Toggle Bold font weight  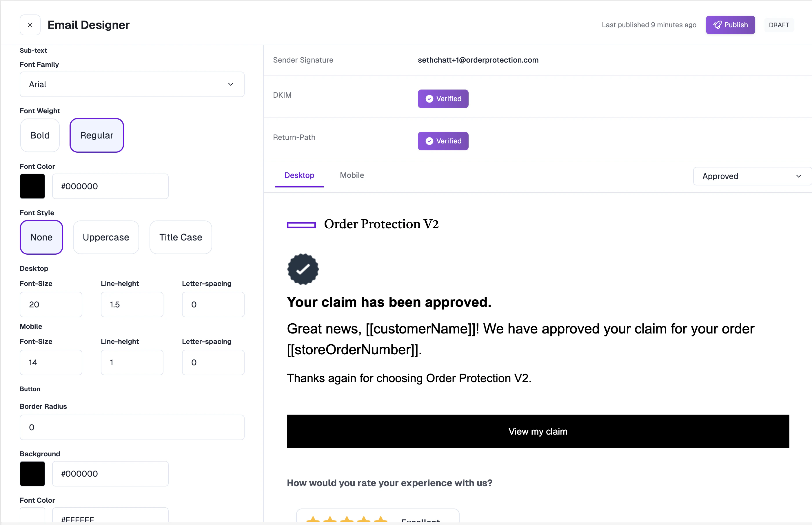pyautogui.click(x=39, y=135)
